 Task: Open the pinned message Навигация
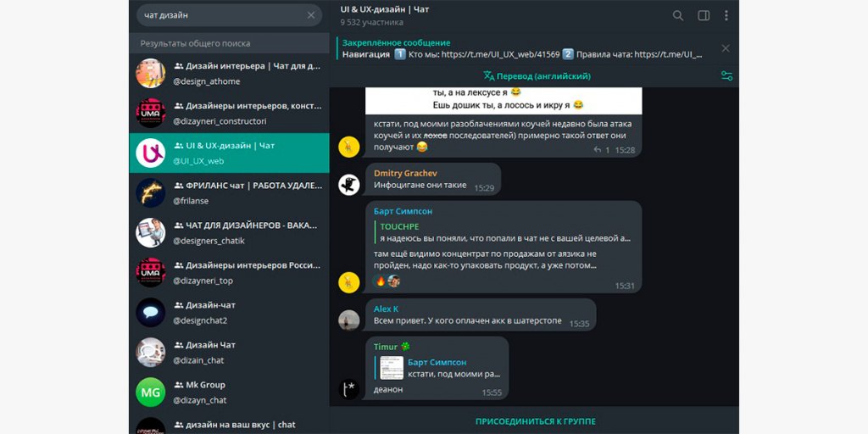click(521, 48)
